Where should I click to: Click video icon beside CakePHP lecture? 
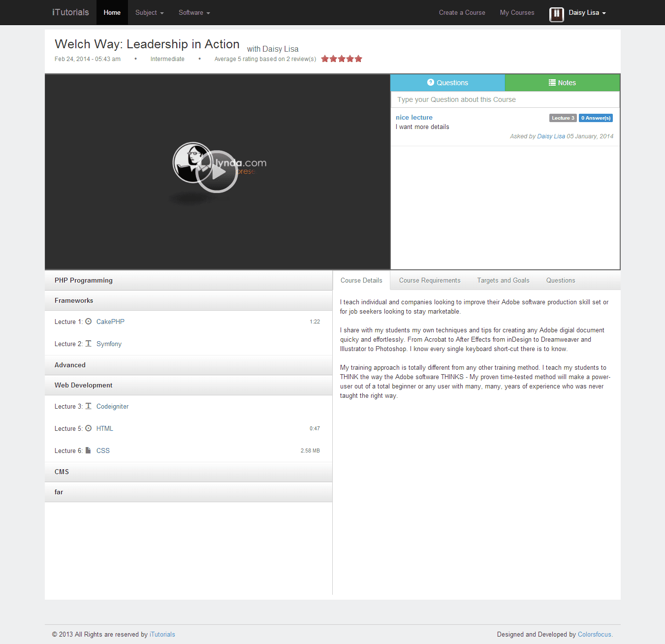point(89,322)
